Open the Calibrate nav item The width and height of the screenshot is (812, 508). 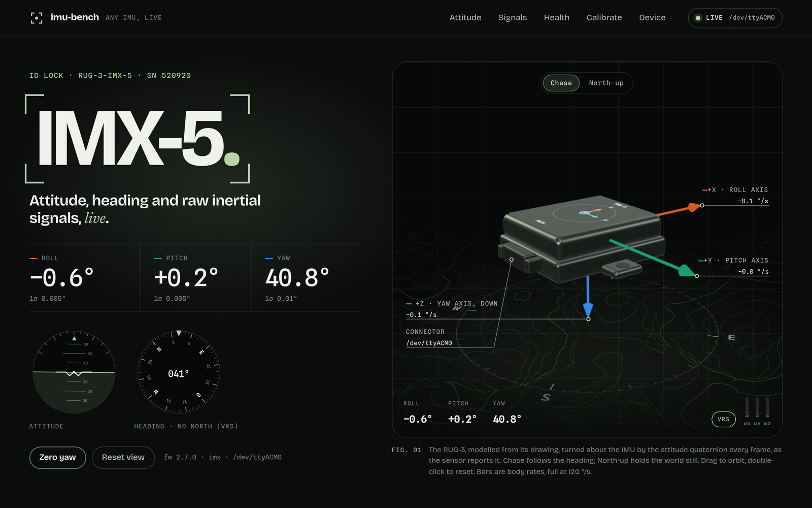point(604,18)
